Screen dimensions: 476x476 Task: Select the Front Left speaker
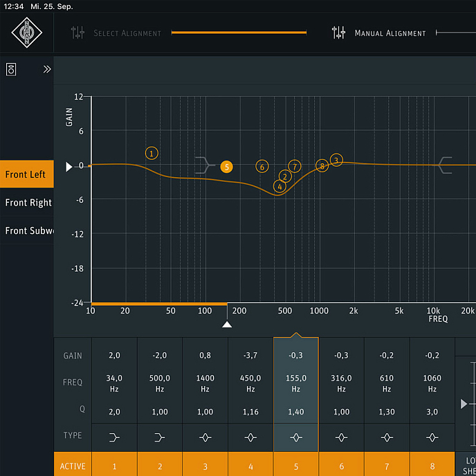[26, 174]
